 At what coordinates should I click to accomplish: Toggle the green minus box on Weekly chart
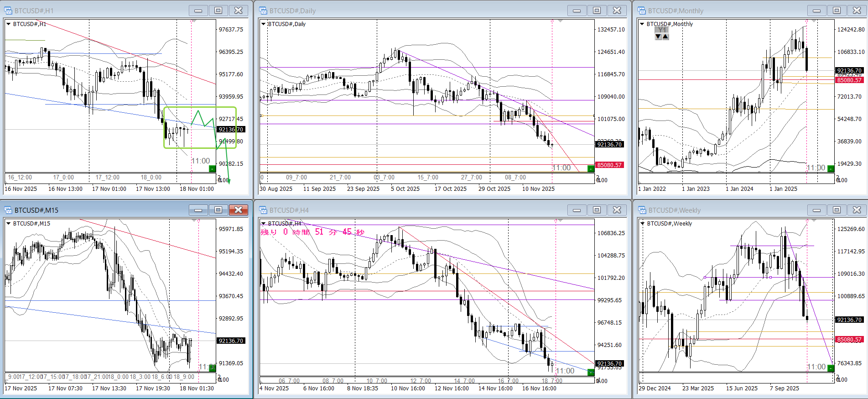pos(831,368)
